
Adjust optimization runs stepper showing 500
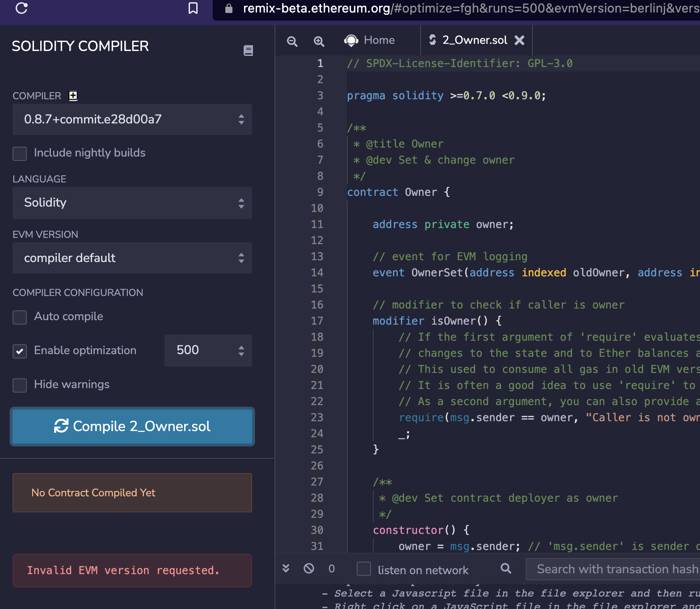click(208, 351)
